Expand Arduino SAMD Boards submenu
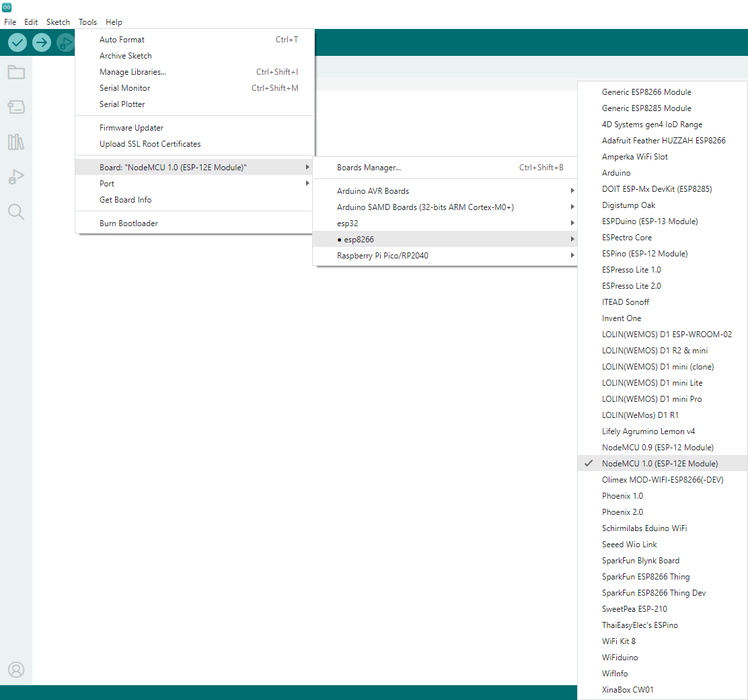Screen dimensions: 748x700 click(x=445, y=207)
